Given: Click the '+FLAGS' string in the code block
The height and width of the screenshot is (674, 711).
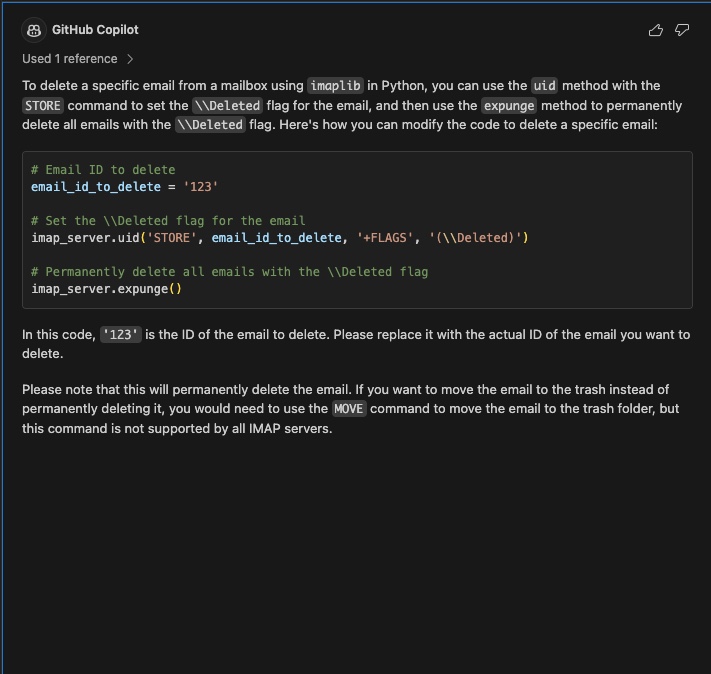Looking at the screenshot, I should click(381, 238).
